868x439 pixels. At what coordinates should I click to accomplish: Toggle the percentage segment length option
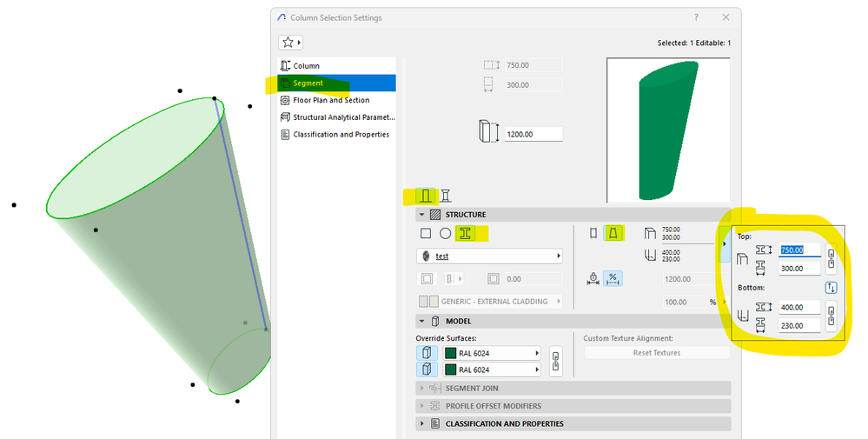click(x=613, y=278)
